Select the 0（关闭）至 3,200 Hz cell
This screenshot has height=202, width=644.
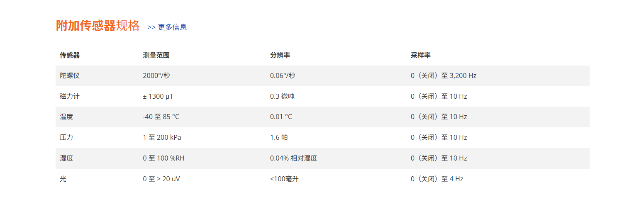pos(444,76)
